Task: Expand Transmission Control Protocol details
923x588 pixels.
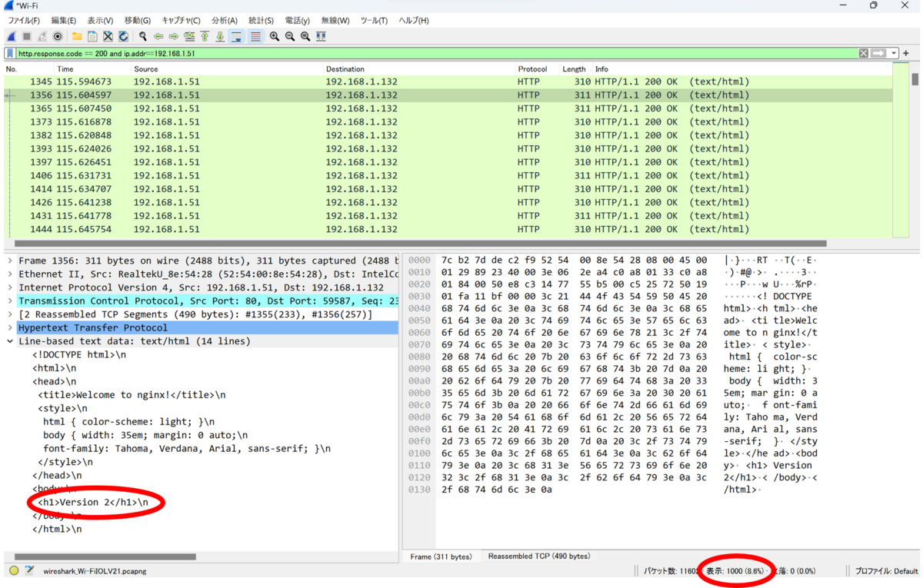Action: coord(9,301)
